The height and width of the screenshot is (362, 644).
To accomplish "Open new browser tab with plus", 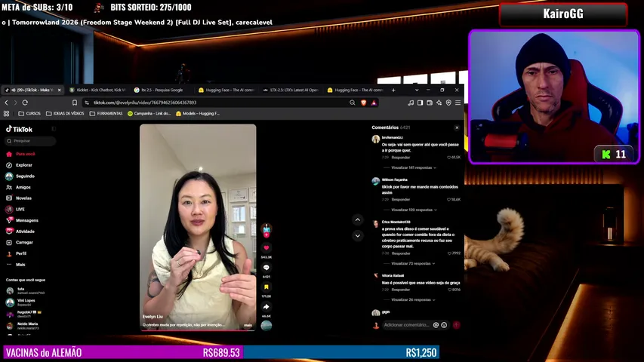I will [393, 90].
